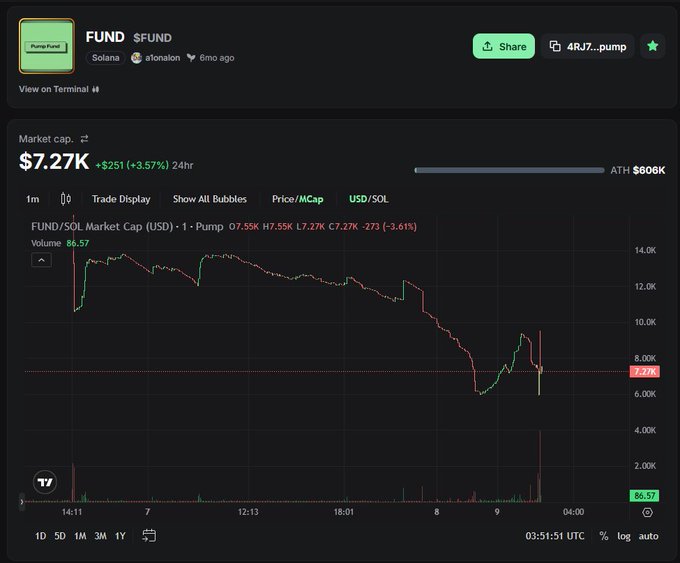
Task: Open the a1onalon creator profile
Action: 156,58
